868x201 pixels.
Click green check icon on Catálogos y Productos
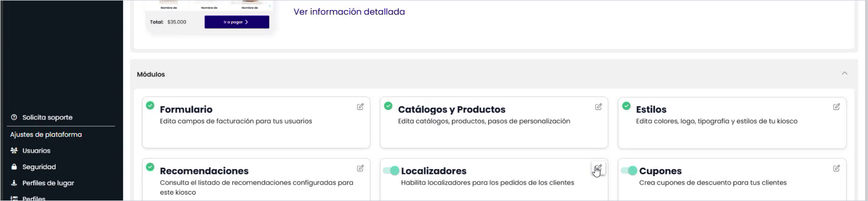[x=388, y=106]
